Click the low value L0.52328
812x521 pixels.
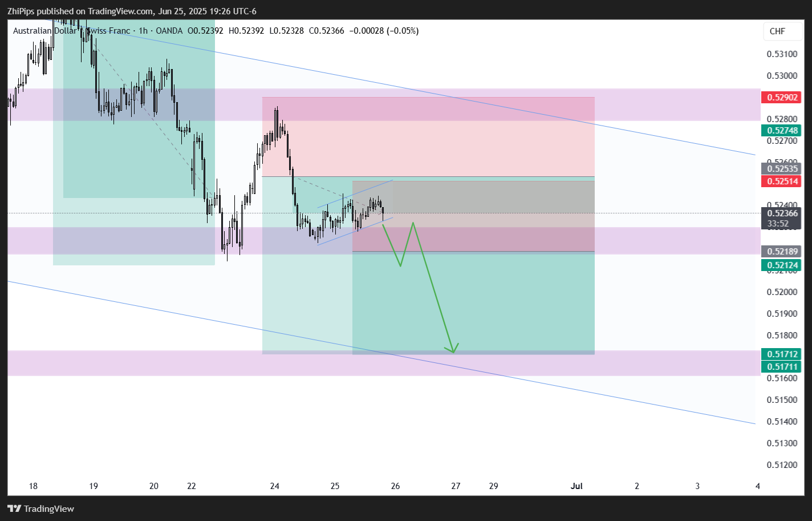(287, 31)
